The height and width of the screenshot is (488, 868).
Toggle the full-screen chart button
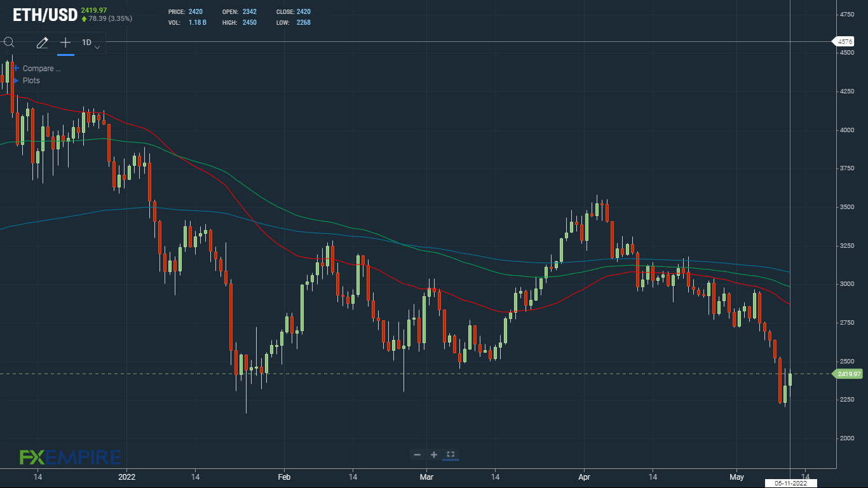451,454
